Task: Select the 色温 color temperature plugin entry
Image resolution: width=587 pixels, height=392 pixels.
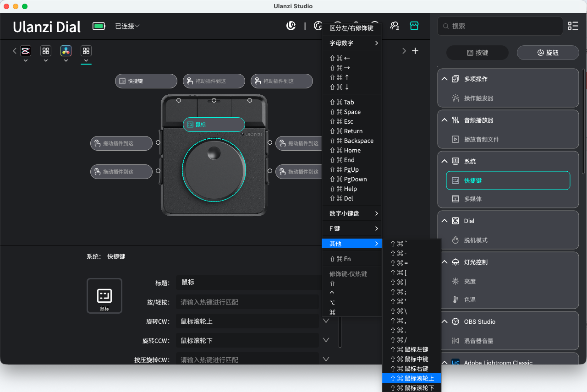Action: coord(508,299)
